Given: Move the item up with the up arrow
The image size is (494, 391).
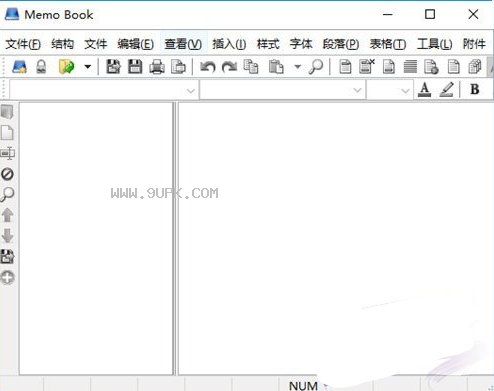Looking at the screenshot, I should coord(7,215).
